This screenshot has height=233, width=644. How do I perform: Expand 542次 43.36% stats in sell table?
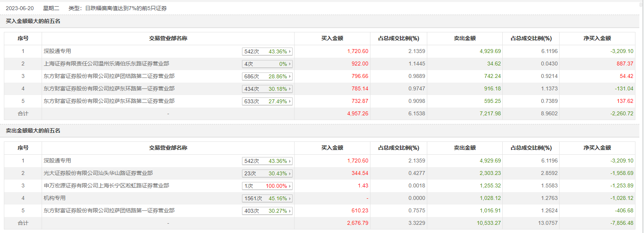pos(267,161)
